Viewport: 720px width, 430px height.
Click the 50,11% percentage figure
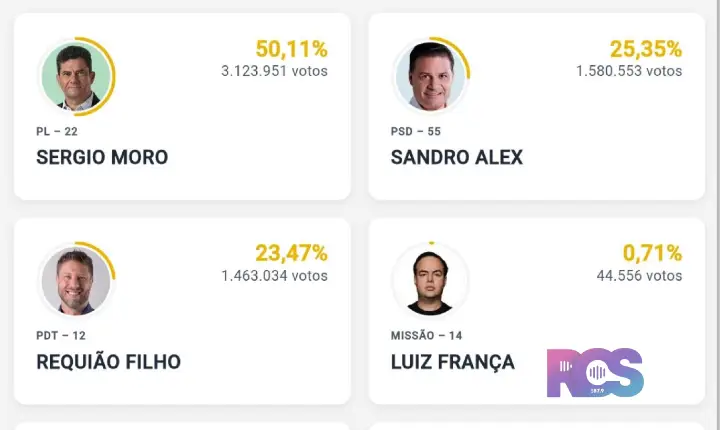click(x=291, y=49)
